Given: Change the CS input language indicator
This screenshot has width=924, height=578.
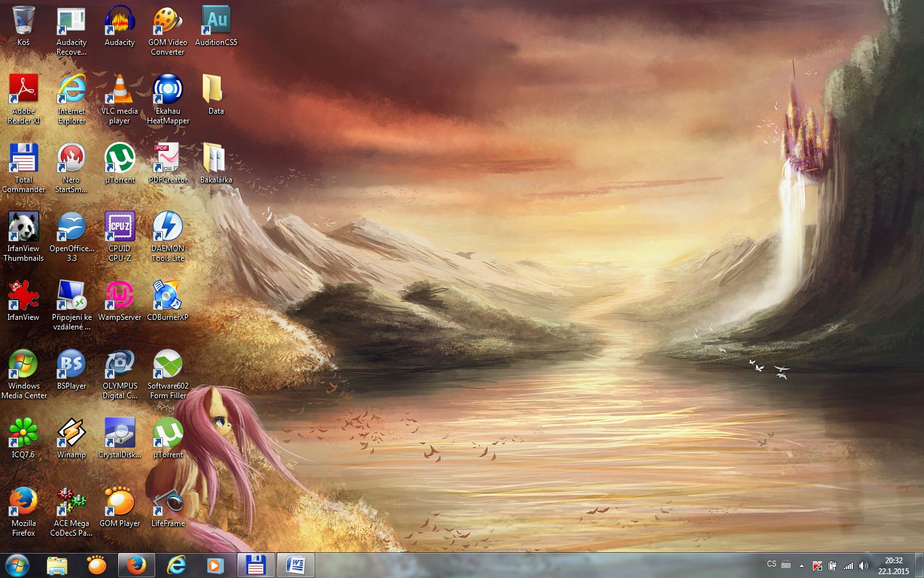Looking at the screenshot, I should point(771,565).
